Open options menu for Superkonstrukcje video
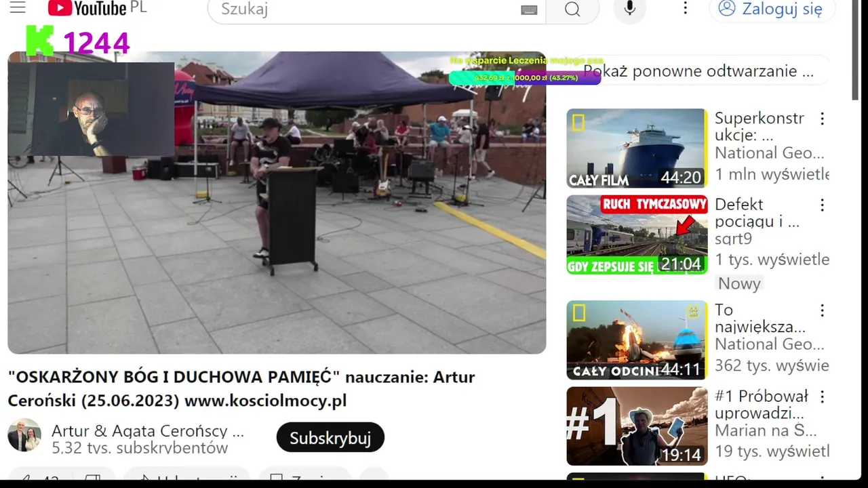Viewport: 868px width, 488px height. [822, 119]
